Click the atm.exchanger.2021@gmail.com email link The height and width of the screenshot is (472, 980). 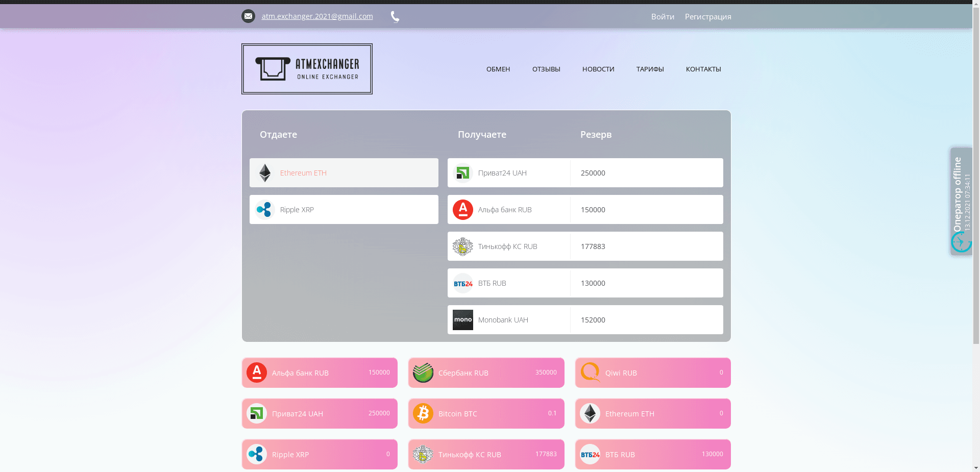coord(317,16)
